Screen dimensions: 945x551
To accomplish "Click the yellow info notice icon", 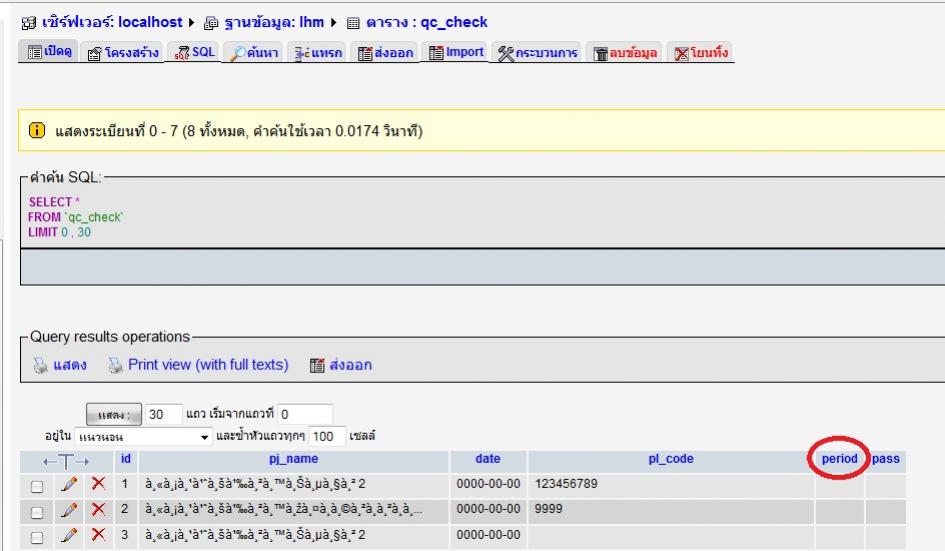I will coord(37,130).
